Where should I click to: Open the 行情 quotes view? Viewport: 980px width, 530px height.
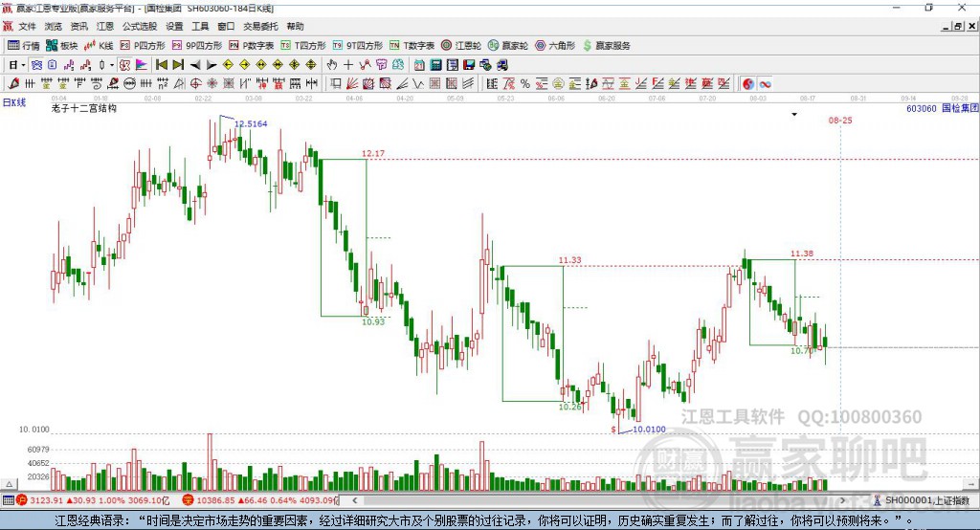coord(23,46)
